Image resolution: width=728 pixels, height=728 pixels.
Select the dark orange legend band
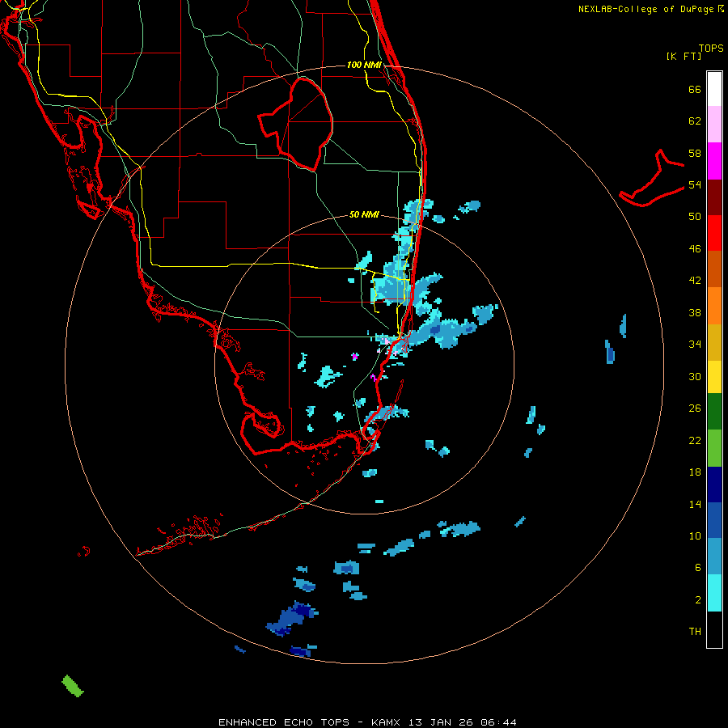[714, 269]
